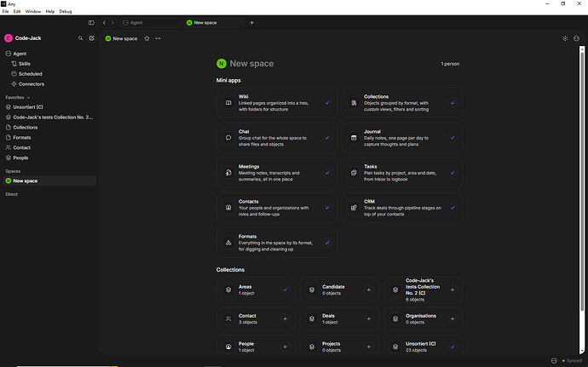The height and width of the screenshot is (367, 588).
Task: Click the CRM mini app icon
Action: tap(354, 208)
